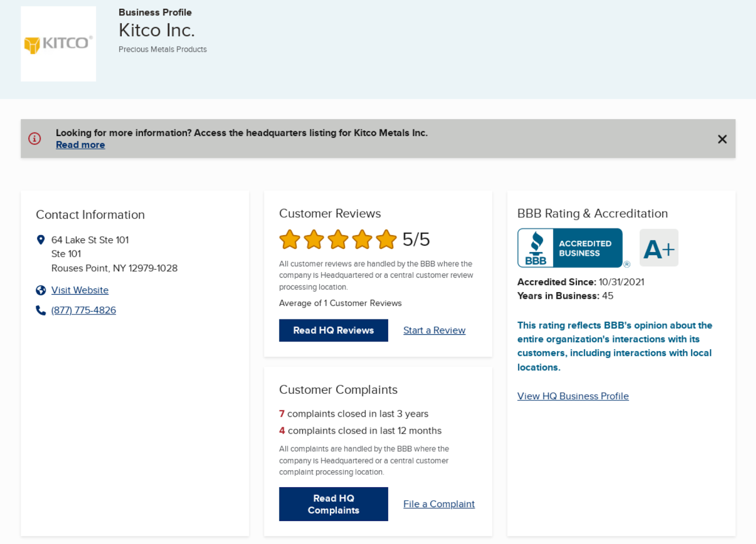Click the phone handset icon
This screenshot has width=756, height=544.
[41, 310]
